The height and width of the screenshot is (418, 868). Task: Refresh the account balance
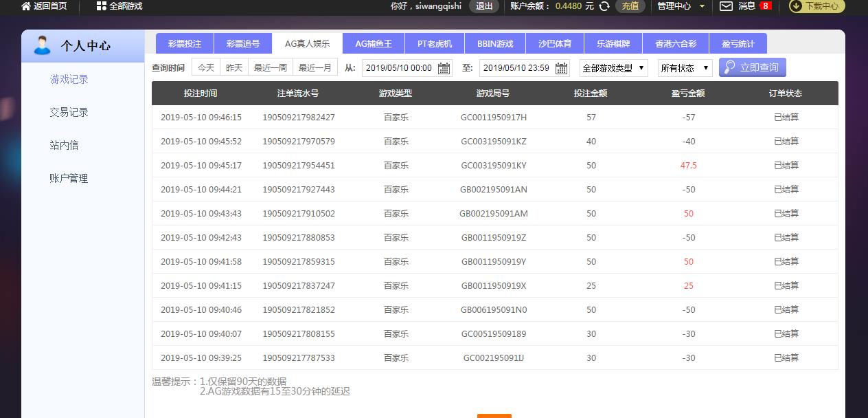(x=604, y=6)
